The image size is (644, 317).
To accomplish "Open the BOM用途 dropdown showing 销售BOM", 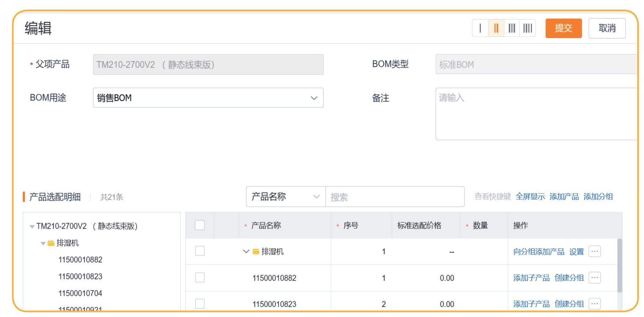I will [208, 98].
